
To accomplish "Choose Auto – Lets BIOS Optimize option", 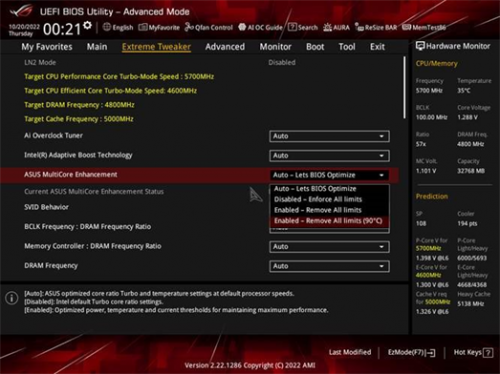I will [329, 189].
